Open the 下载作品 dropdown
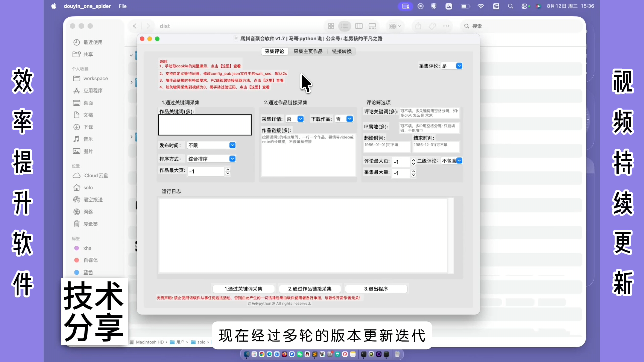 [344, 119]
